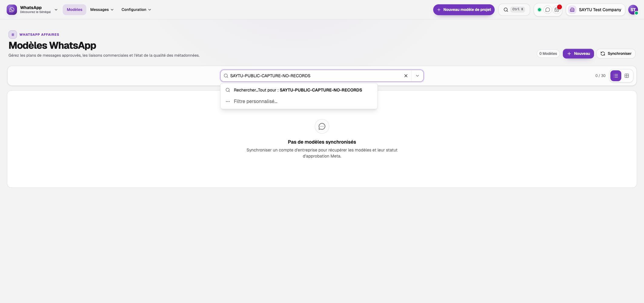The image size is (644, 303).
Task: Click the WhatsApp app logo icon
Action: pos(12,10)
